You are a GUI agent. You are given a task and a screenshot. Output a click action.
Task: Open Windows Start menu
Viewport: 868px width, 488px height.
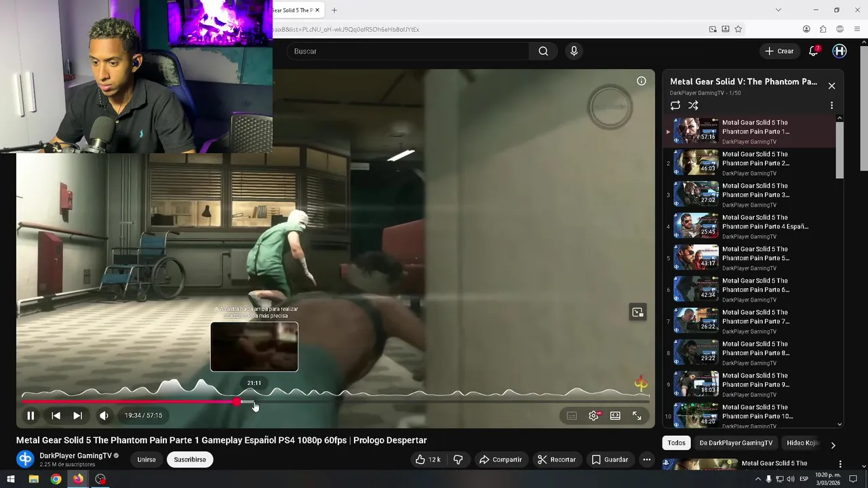click(x=11, y=479)
